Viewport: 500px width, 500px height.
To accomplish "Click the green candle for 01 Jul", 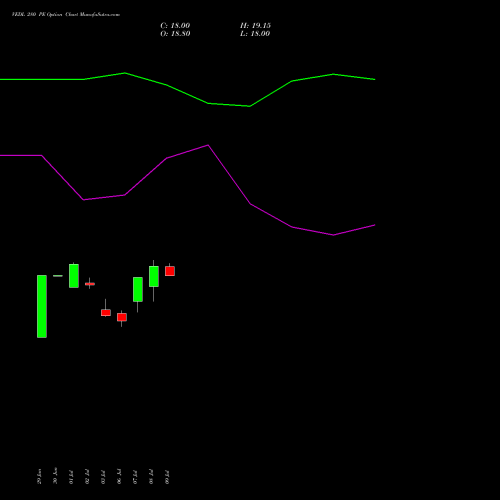I will 74,276.
